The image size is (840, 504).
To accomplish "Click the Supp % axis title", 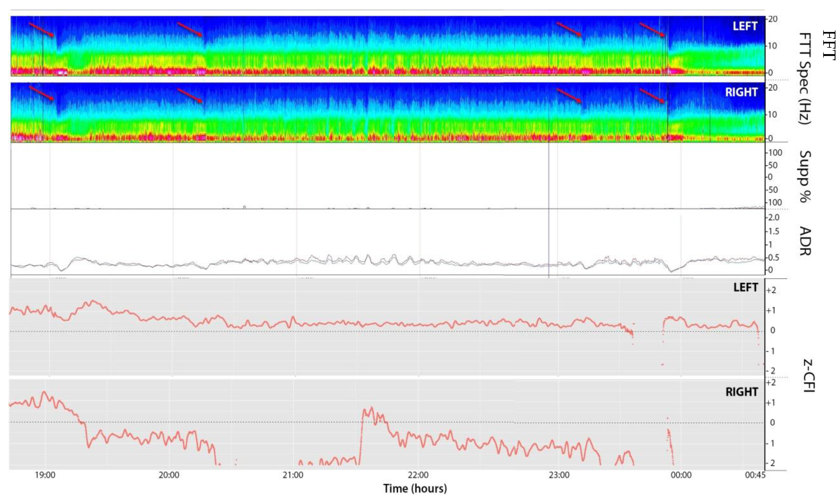I will (x=805, y=177).
